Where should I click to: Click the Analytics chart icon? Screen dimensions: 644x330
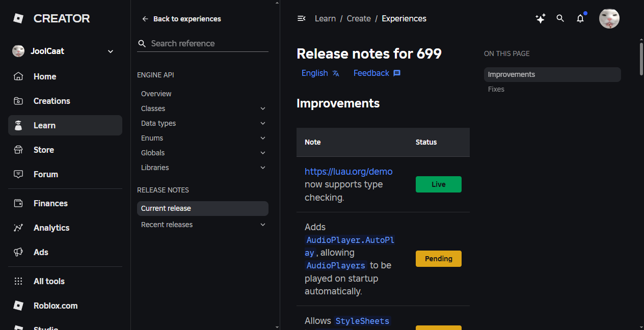[x=18, y=228]
